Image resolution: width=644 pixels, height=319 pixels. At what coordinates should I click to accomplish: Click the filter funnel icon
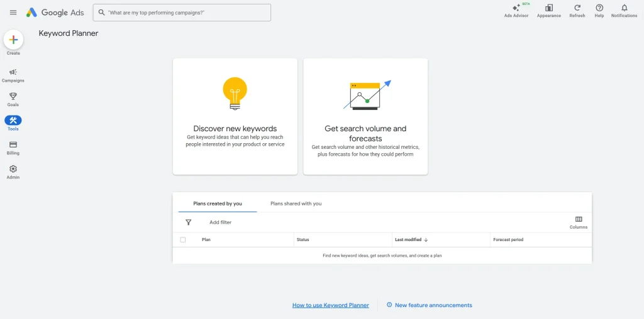189,222
